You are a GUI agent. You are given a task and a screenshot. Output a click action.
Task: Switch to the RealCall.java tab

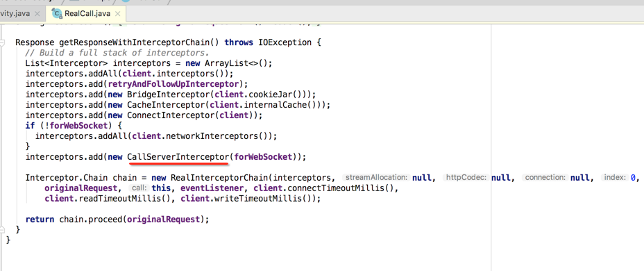coord(85,13)
